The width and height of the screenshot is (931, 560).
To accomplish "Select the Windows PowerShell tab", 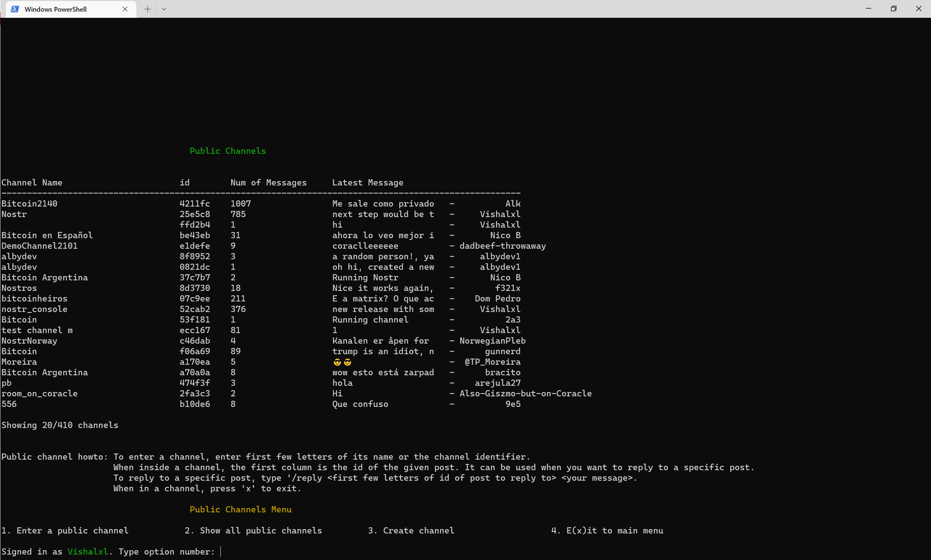I will (56, 9).
